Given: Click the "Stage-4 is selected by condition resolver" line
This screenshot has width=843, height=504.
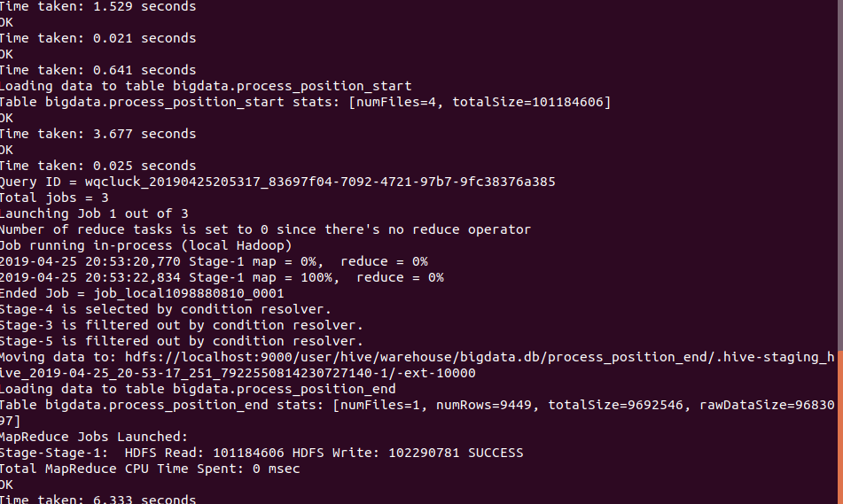Looking at the screenshot, I should pyautogui.click(x=164, y=309).
